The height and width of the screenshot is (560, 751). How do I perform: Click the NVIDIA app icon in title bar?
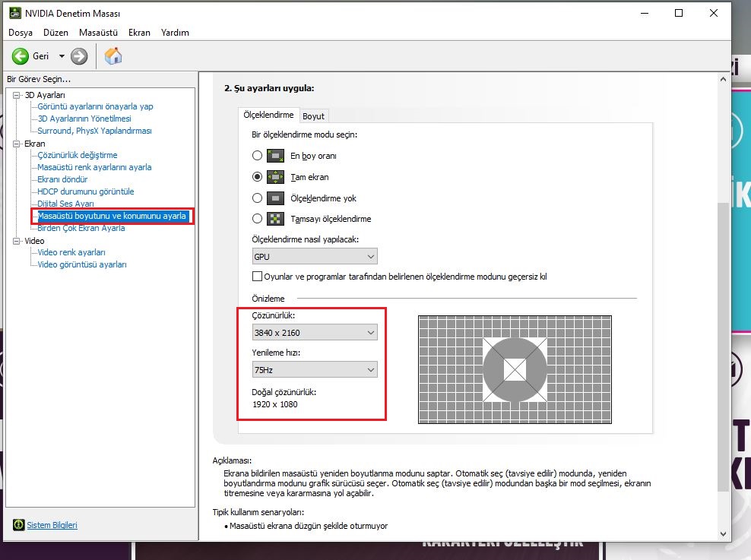[15, 13]
